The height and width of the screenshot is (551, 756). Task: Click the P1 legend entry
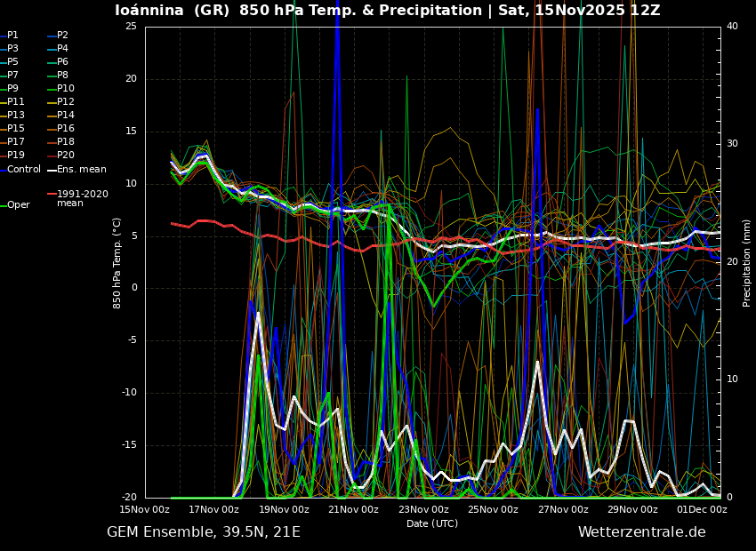coord(12,36)
